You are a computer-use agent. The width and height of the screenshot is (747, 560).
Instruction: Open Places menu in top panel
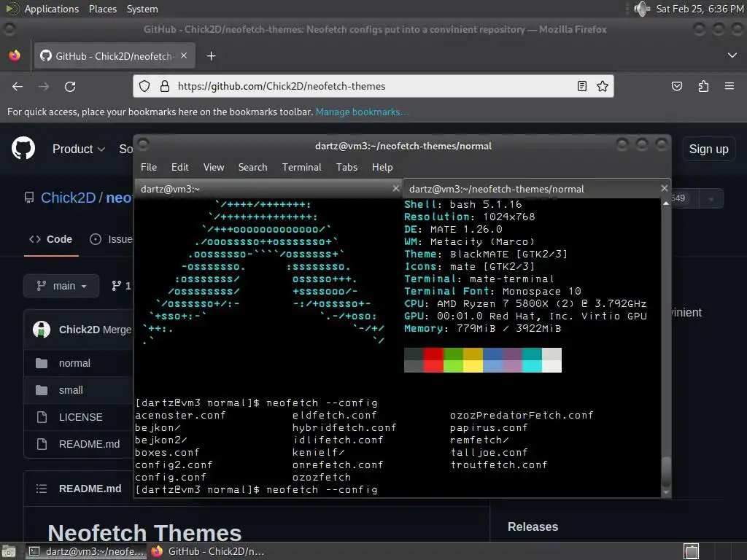[102, 9]
